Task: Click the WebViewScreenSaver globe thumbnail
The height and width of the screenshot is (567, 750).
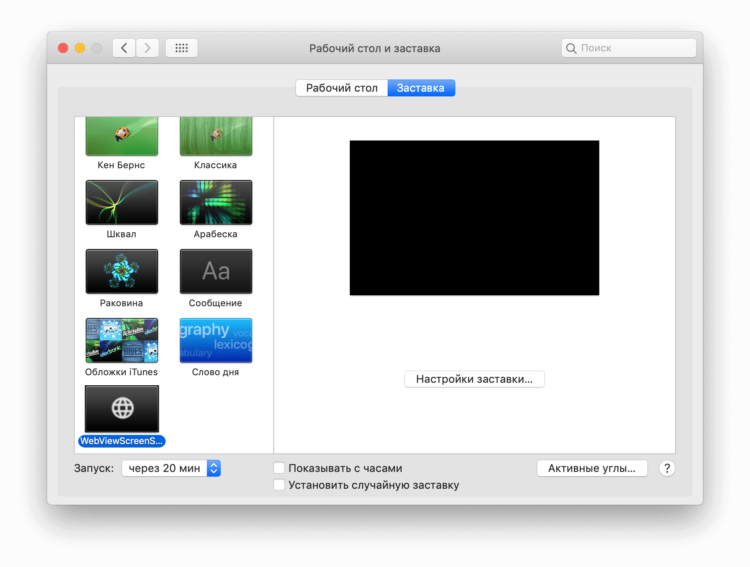Action: coord(121,409)
